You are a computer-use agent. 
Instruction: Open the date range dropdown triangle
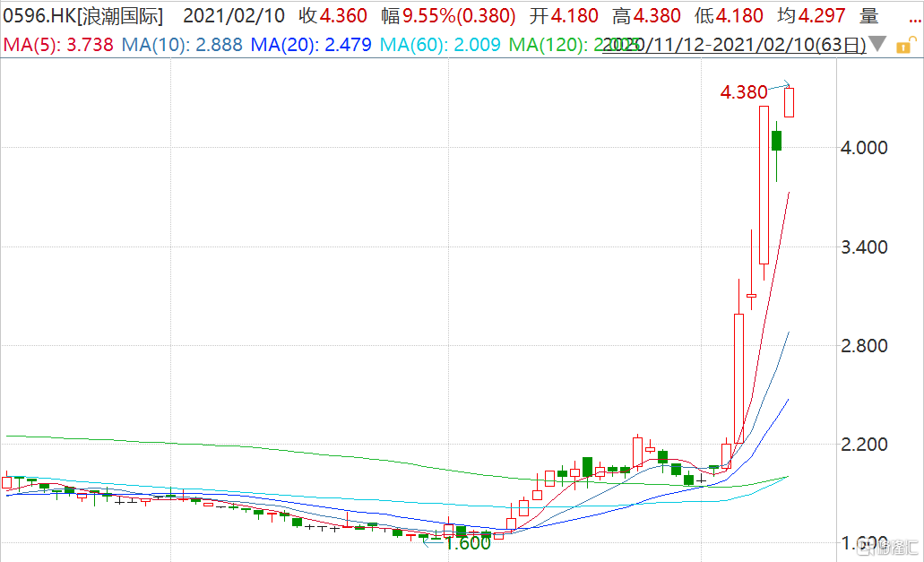(x=877, y=44)
